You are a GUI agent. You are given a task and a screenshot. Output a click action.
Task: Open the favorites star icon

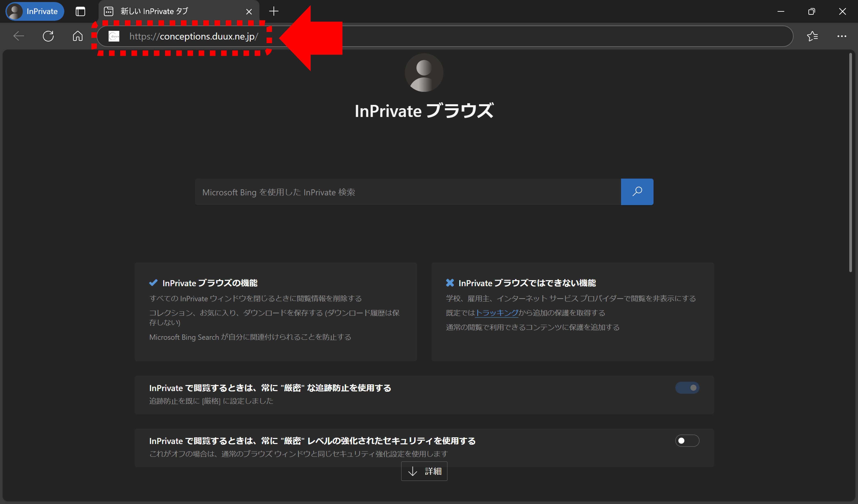(812, 36)
